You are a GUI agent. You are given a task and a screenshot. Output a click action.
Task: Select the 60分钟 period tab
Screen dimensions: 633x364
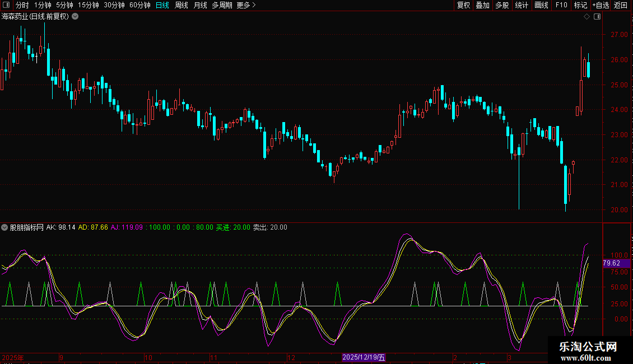139,5
